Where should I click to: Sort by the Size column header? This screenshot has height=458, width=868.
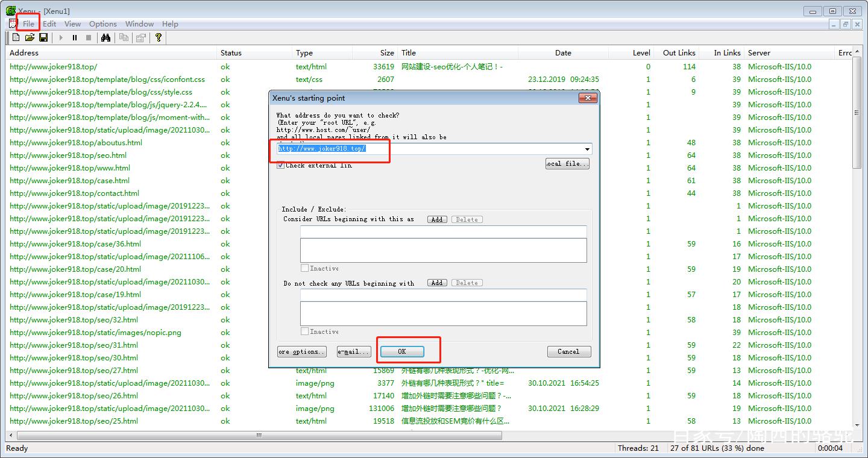coord(376,53)
